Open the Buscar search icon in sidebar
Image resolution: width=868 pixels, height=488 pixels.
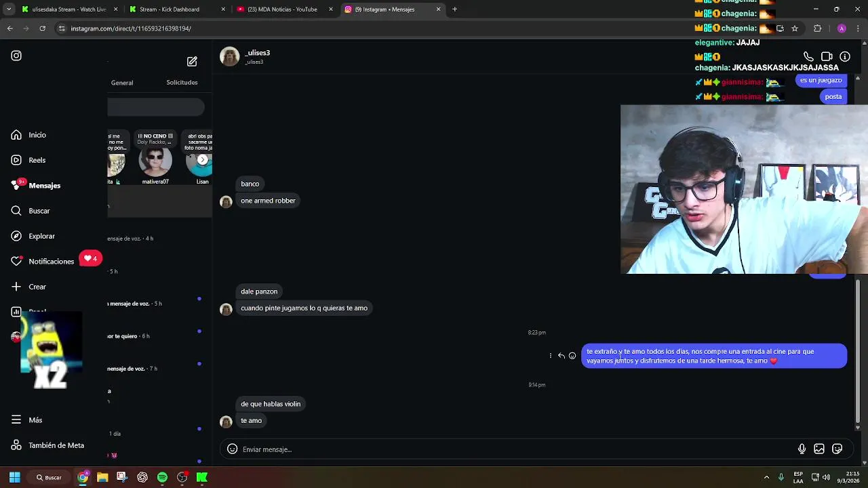16,211
